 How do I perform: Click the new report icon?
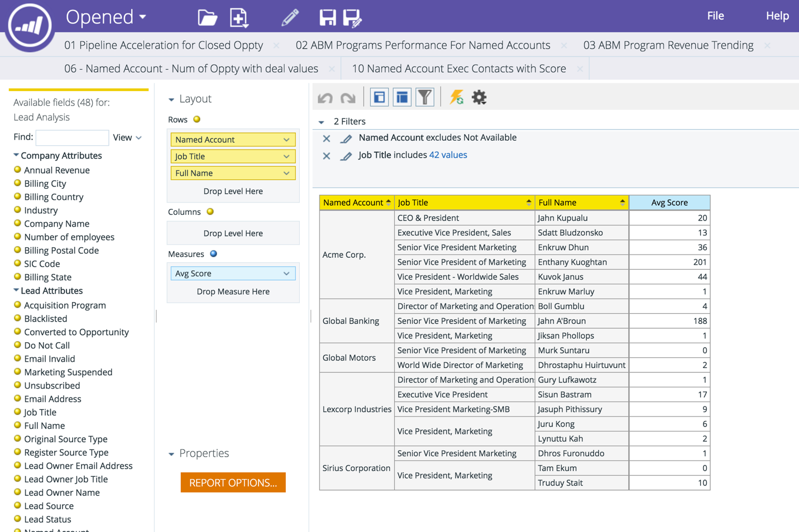pos(239,18)
